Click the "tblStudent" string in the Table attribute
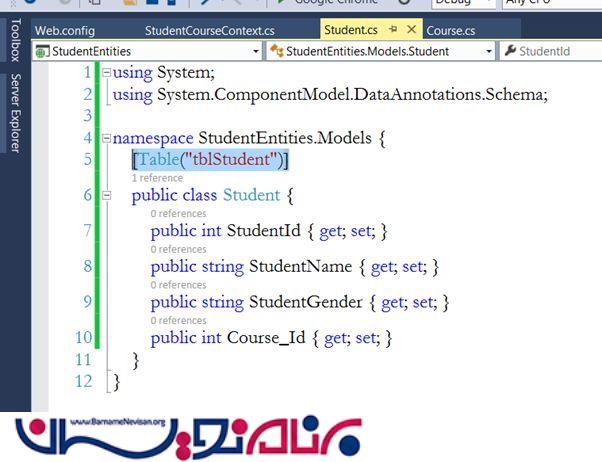 point(231,159)
